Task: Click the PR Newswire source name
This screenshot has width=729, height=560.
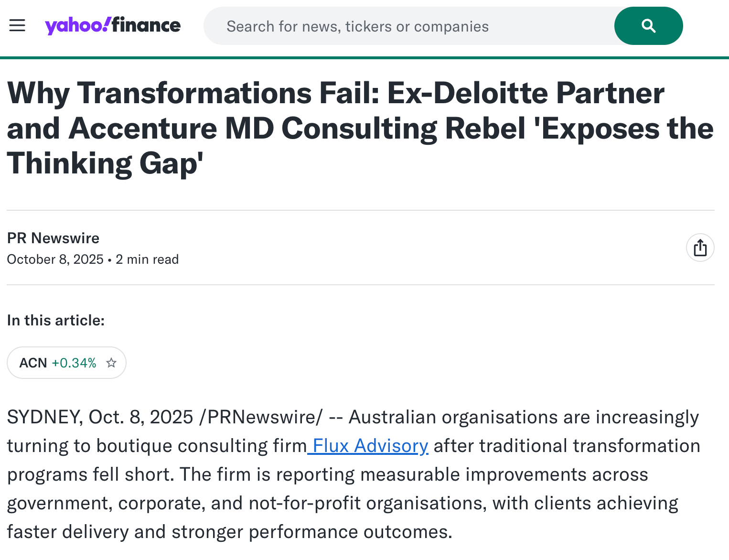Action: [53, 238]
